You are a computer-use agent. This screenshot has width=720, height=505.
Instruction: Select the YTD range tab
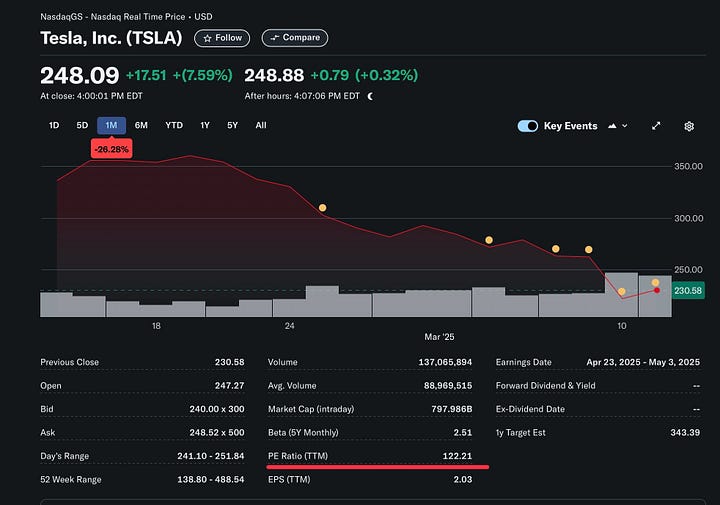tap(174, 125)
